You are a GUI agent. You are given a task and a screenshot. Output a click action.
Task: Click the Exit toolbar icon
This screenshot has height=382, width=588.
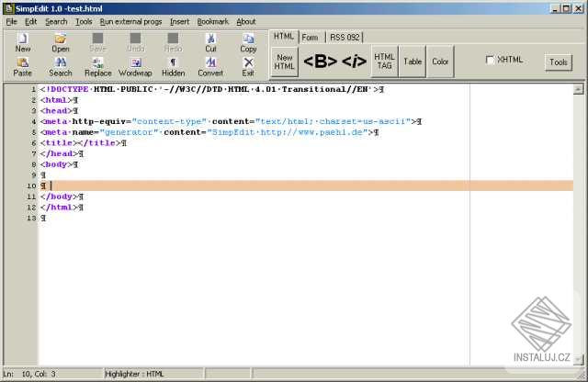(x=248, y=67)
